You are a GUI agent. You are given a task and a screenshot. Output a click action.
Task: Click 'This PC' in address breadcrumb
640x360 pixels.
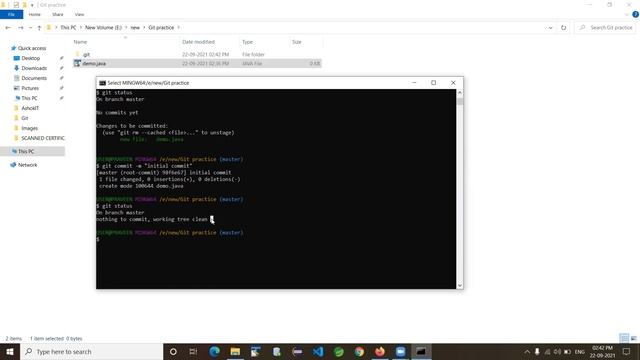click(68, 27)
